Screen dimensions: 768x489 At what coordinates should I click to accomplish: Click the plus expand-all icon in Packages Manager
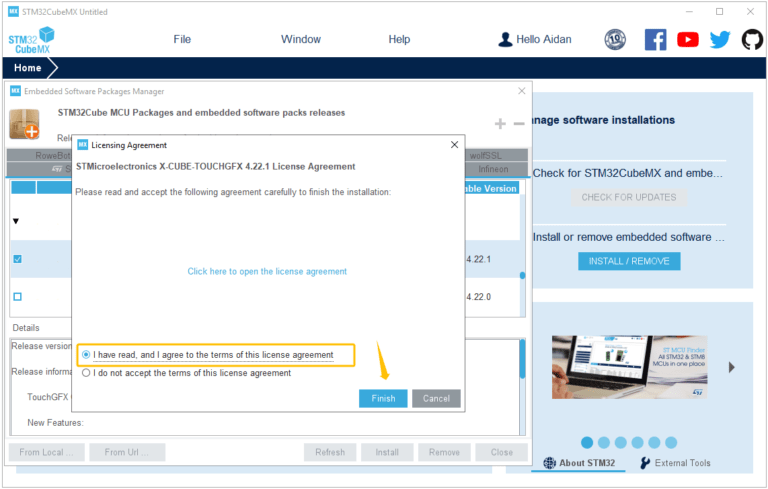click(x=500, y=123)
